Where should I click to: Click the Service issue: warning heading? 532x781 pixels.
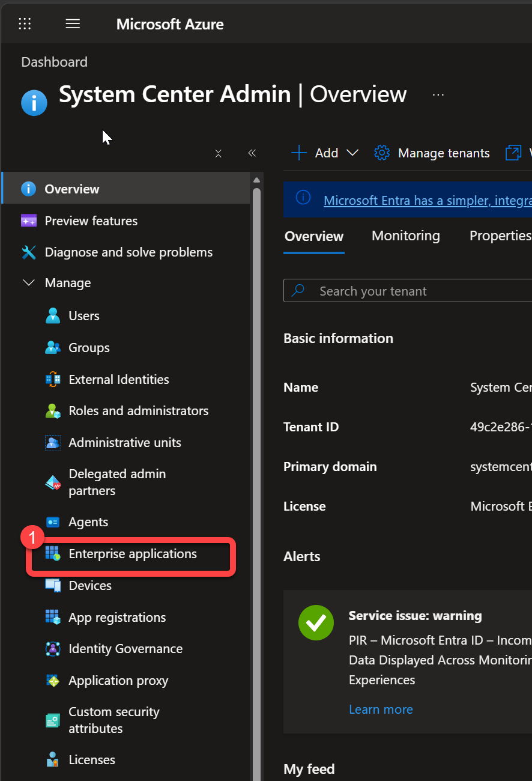coord(415,616)
